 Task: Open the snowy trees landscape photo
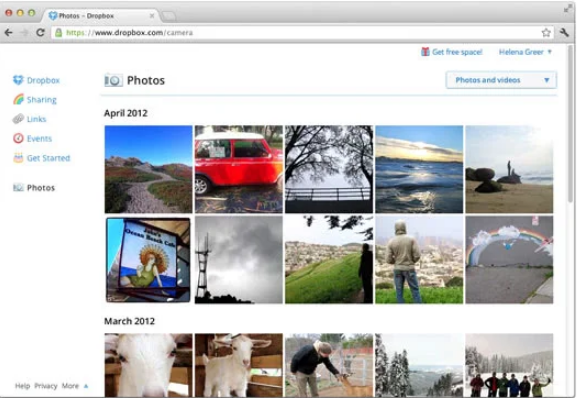(x=419, y=365)
